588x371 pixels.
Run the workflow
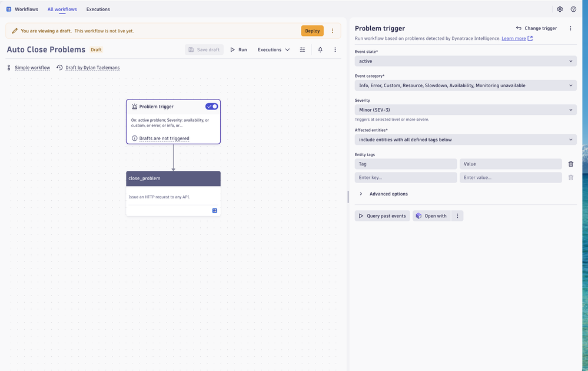pyautogui.click(x=238, y=49)
